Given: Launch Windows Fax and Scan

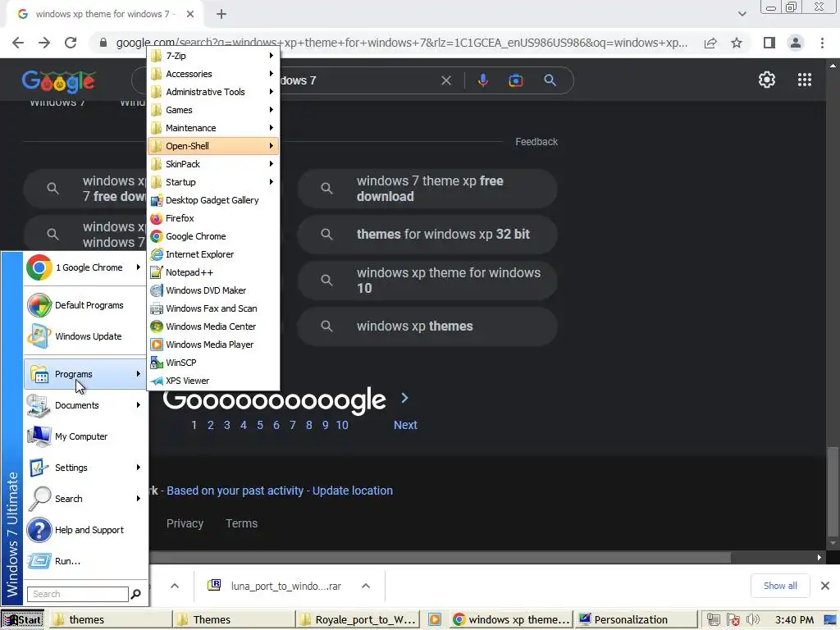Looking at the screenshot, I should pyautogui.click(x=213, y=308).
